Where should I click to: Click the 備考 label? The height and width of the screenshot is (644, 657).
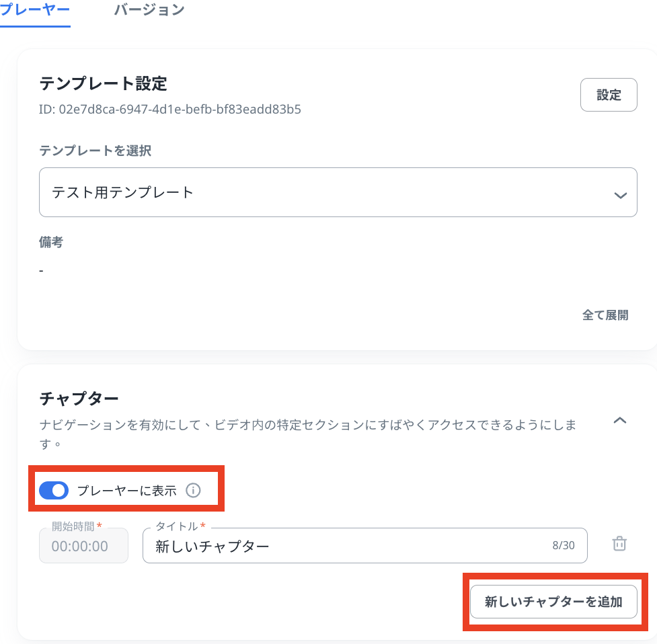[x=51, y=243]
